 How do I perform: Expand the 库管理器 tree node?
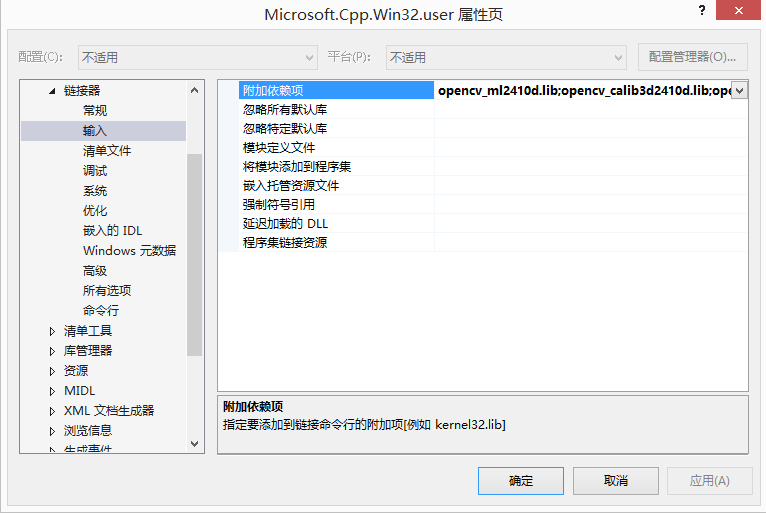click(x=52, y=351)
